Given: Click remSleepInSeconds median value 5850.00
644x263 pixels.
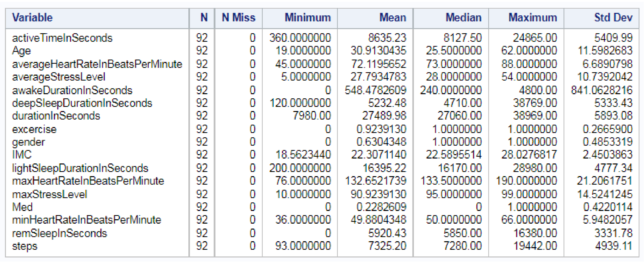Looking at the screenshot, I should point(462,233).
